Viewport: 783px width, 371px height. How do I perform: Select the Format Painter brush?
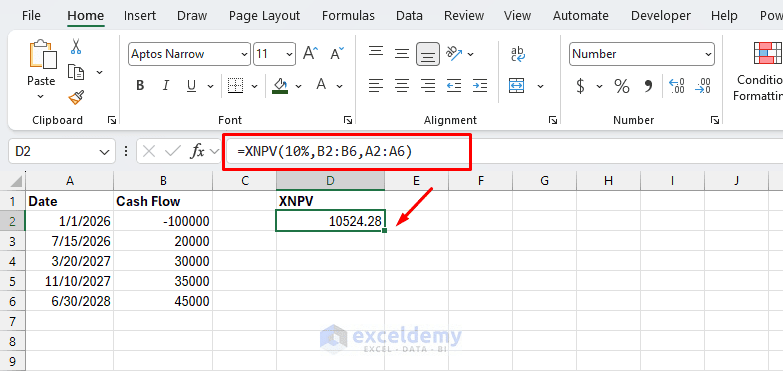[x=76, y=97]
